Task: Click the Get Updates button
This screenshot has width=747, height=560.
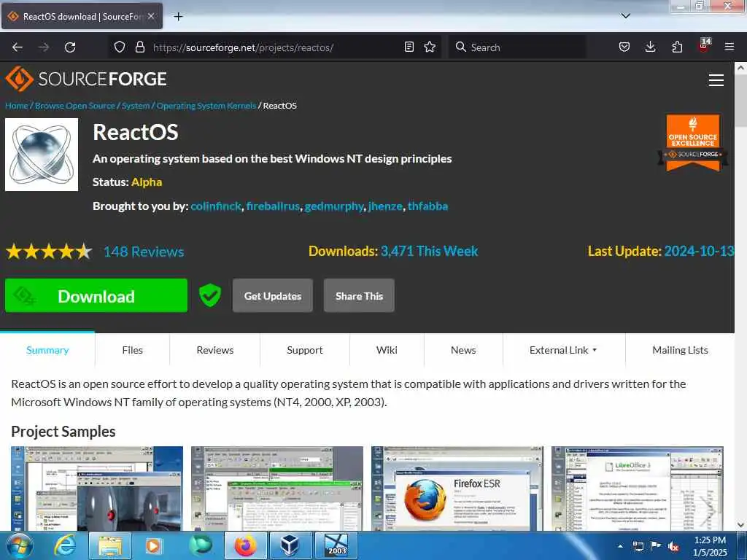Action: point(273,296)
